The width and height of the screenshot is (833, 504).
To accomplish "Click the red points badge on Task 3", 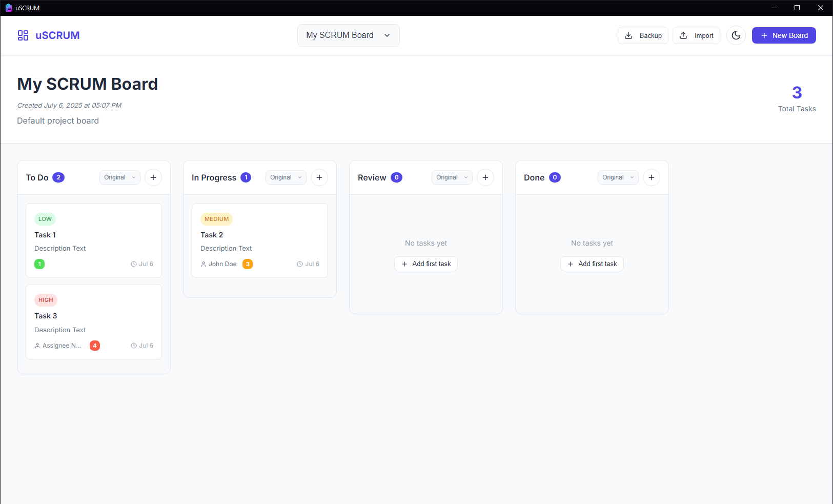I will point(95,346).
